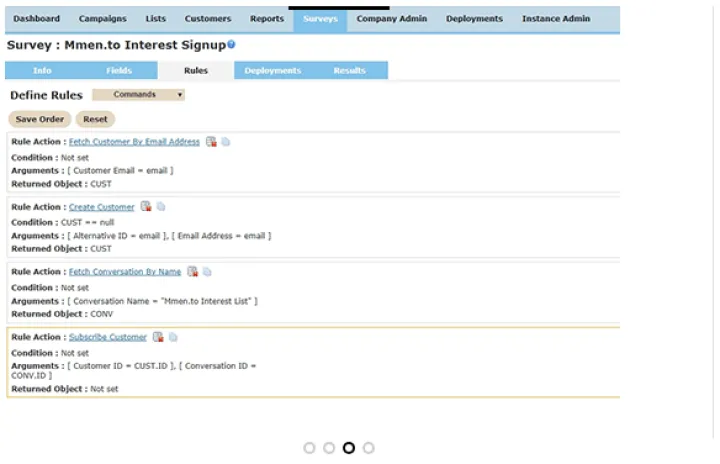Select the fourth carousel dot
The height and width of the screenshot is (464, 720).
(x=368, y=448)
